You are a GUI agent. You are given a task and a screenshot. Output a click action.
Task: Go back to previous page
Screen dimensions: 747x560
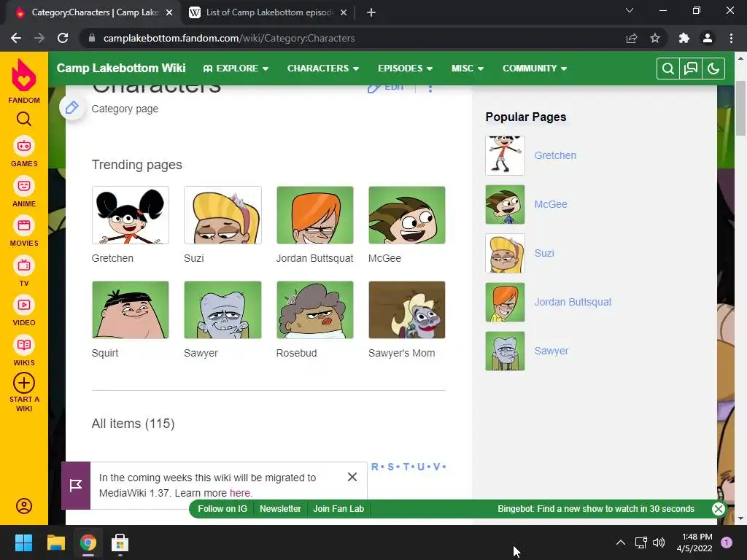pyautogui.click(x=16, y=38)
